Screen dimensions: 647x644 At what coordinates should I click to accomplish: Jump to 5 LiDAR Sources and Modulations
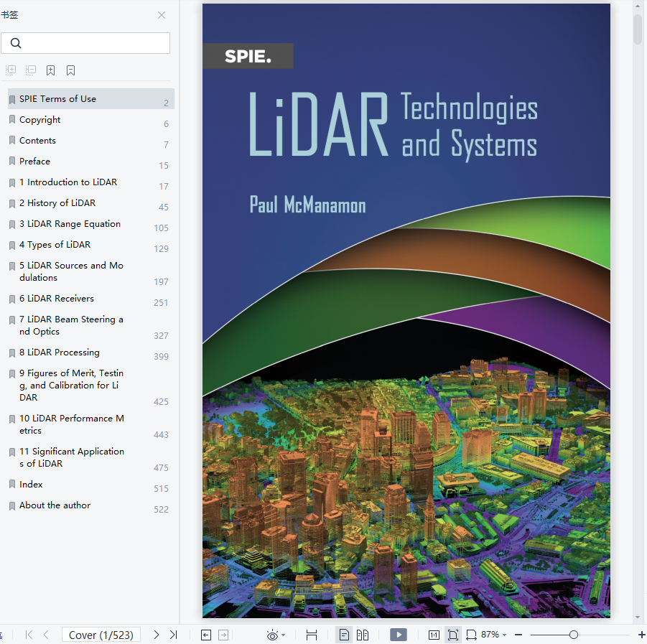click(91, 272)
